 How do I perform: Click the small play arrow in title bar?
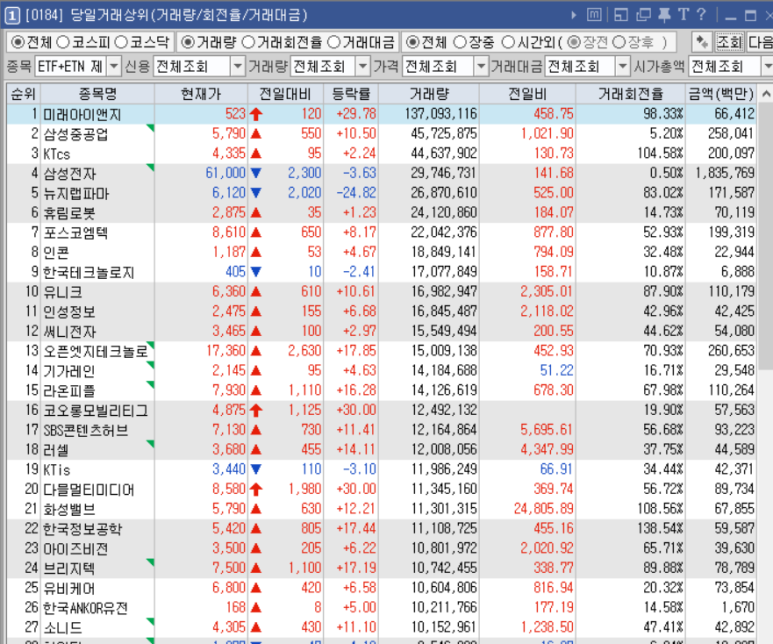pos(573,15)
